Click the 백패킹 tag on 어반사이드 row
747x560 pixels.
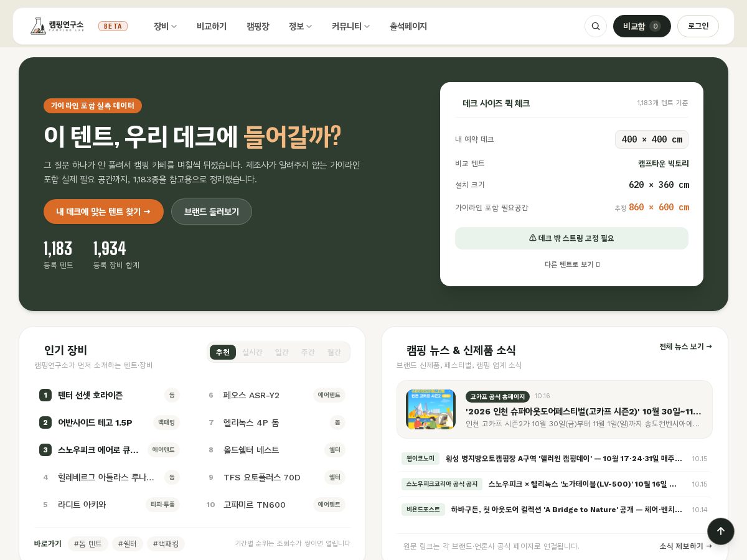pos(166,422)
